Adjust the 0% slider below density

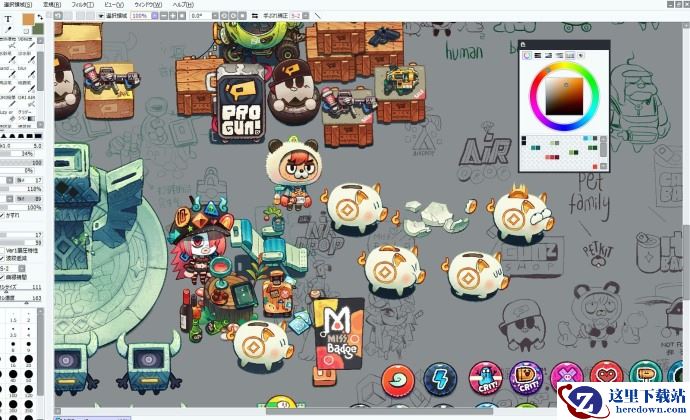(x=18, y=170)
